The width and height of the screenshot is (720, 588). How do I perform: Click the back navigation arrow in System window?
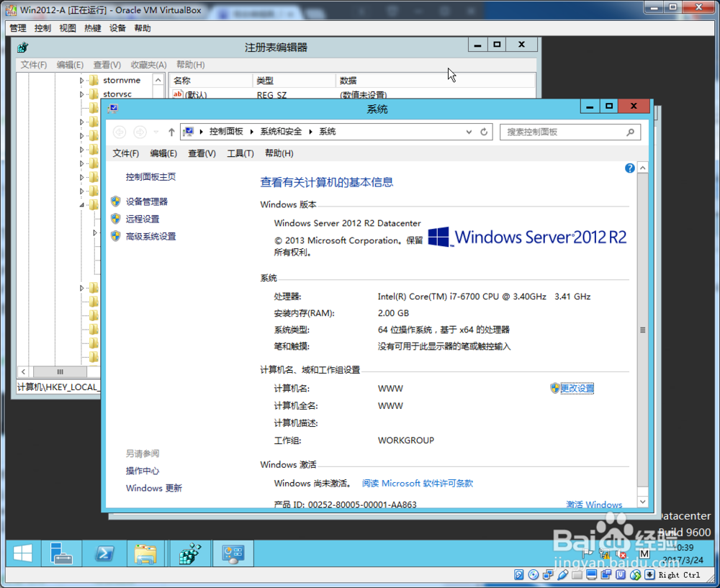click(120, 132)
